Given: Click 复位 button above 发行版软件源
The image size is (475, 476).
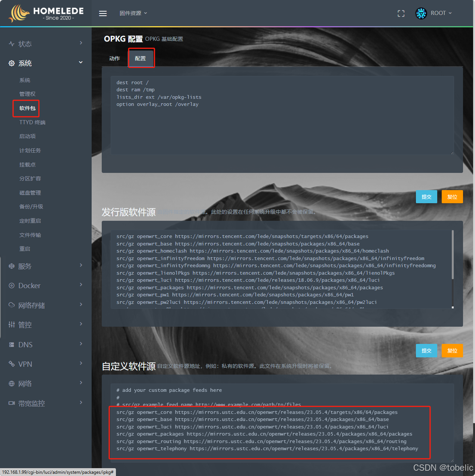Looking at the screenshot, I should coord(452,197).
